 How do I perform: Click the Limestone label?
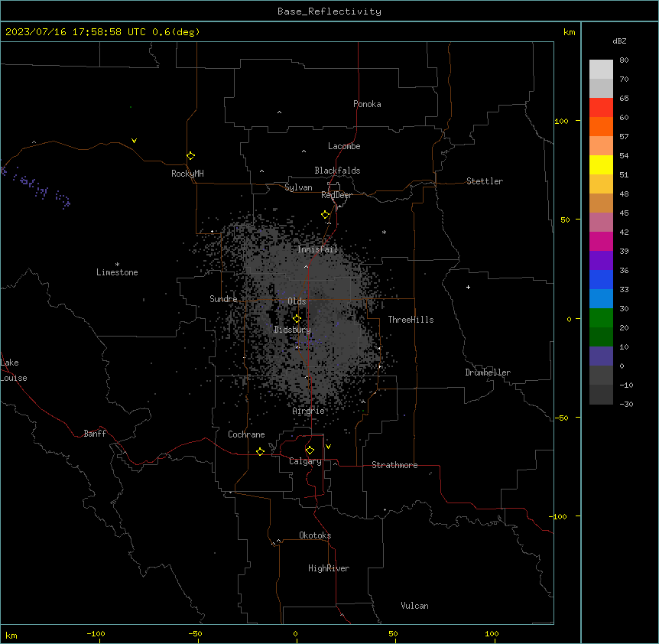click(117, 272)
